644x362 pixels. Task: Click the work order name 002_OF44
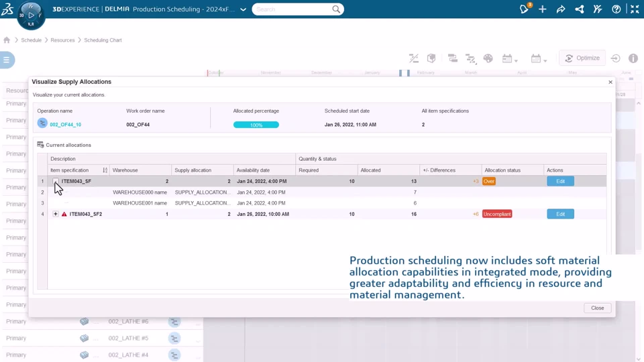(x=138, y=125)
